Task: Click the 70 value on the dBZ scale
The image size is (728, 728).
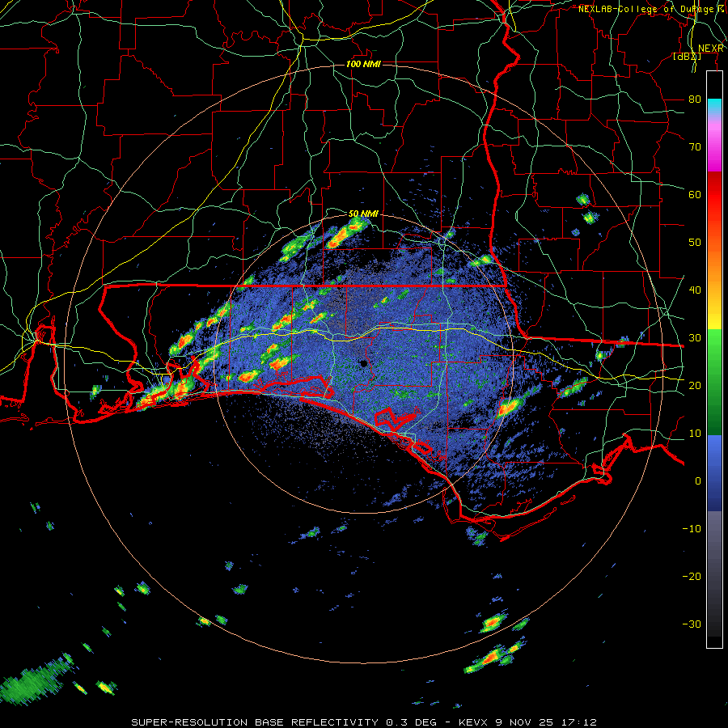Action: tap(695, 146)
